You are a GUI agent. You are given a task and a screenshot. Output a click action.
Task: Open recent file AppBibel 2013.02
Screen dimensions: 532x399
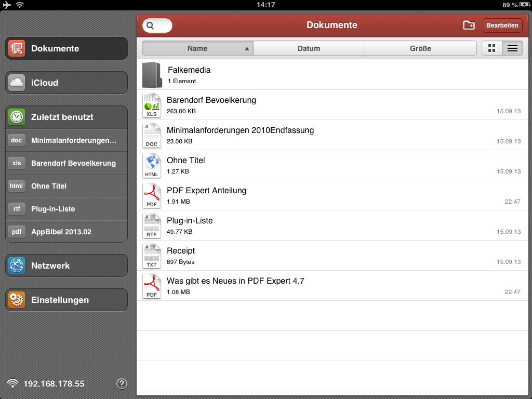point(66,232)
